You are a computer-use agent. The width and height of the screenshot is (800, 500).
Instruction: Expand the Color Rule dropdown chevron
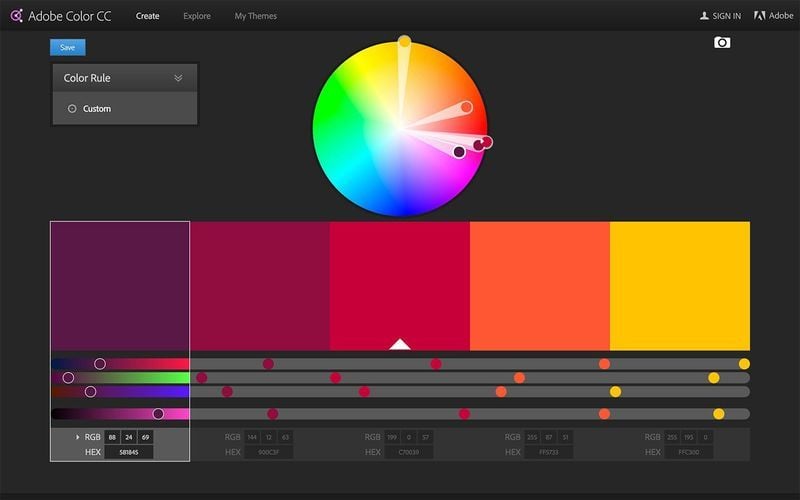(x=178, y=78)
